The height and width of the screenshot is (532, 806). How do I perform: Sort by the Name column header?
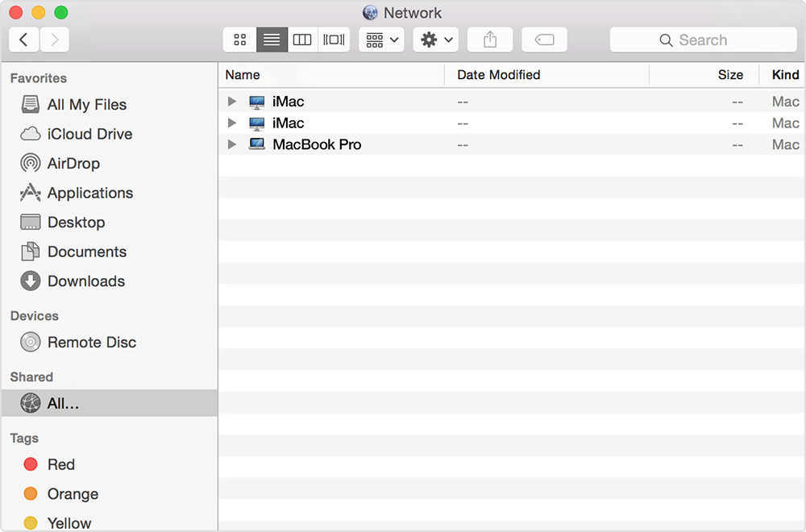click(331, 75)
